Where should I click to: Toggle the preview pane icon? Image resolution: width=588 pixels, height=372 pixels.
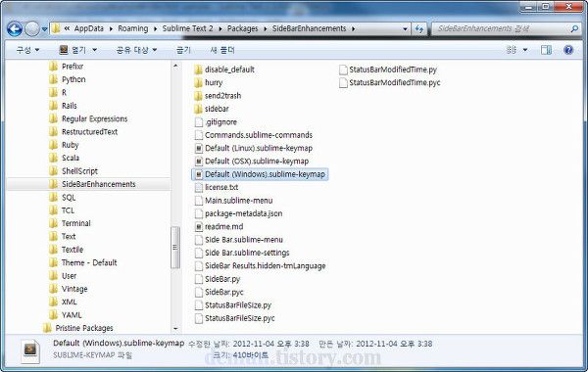point(546,50)
